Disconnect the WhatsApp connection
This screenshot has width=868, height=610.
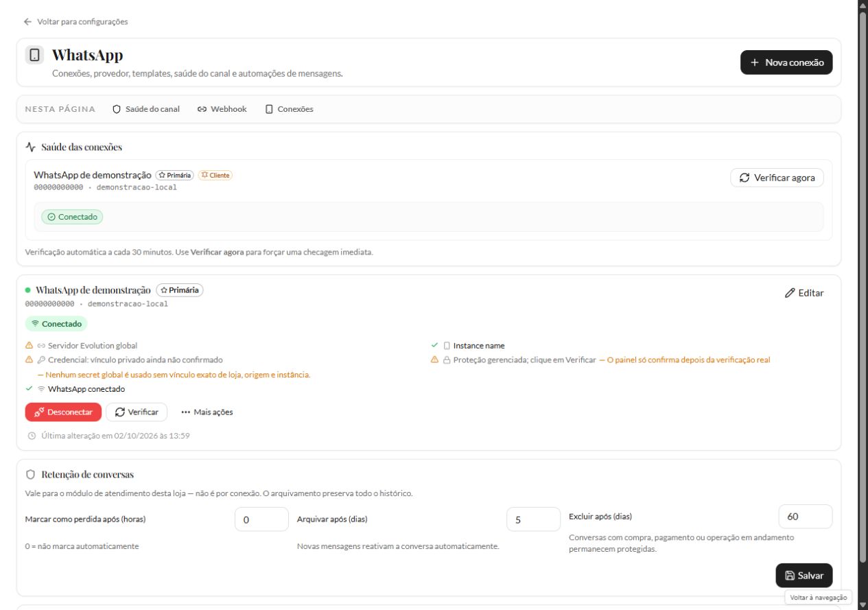coord(63,412)
